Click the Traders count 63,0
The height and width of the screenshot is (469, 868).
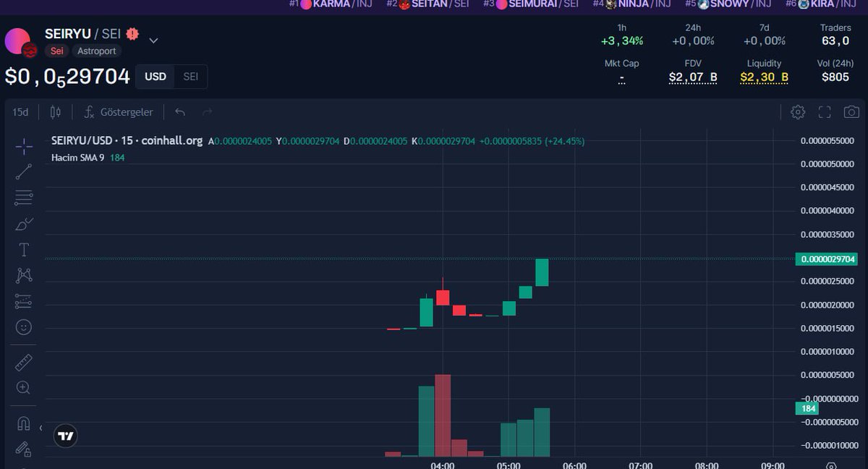point(835,41)
